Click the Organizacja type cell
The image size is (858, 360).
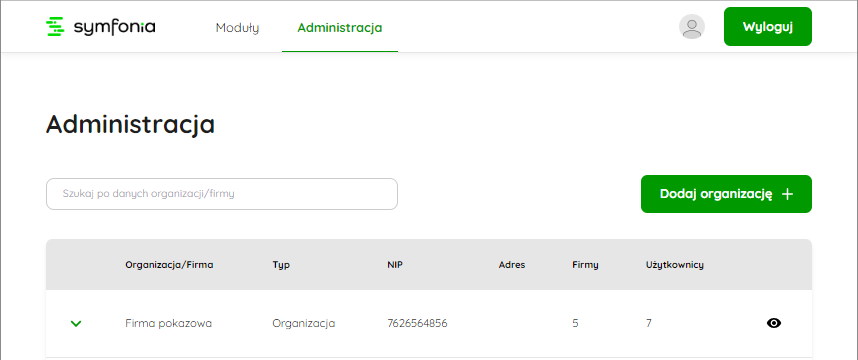pos(304,323)
